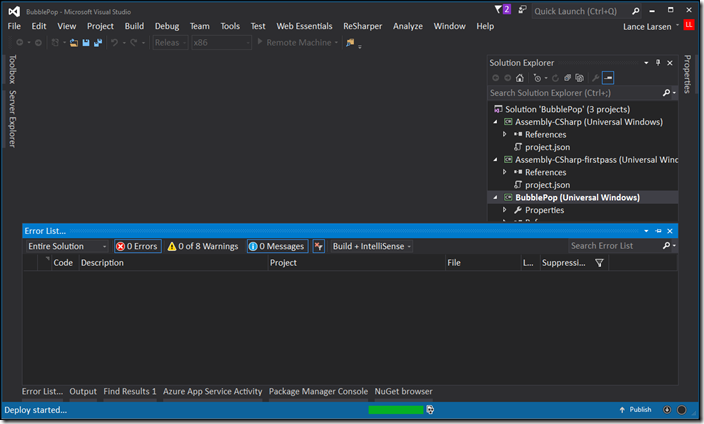Click the Navigate Forward toolbar icon
The image size is (704, 424).
[39, 42]
